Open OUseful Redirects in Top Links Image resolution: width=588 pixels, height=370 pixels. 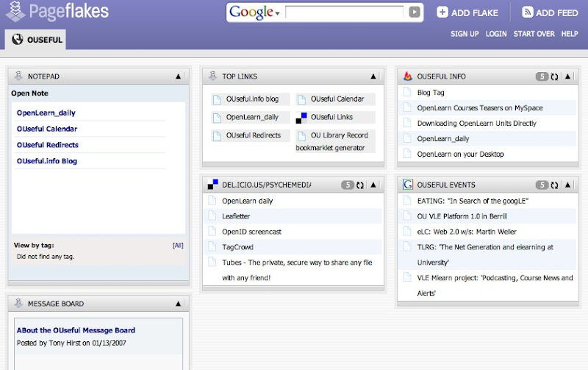[x=253, y=135]
